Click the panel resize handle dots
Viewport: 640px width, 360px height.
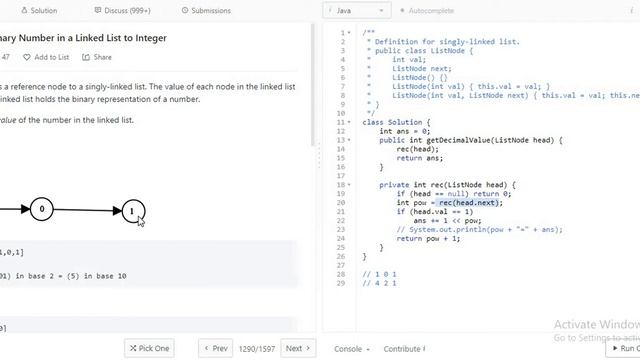(319, 155)
